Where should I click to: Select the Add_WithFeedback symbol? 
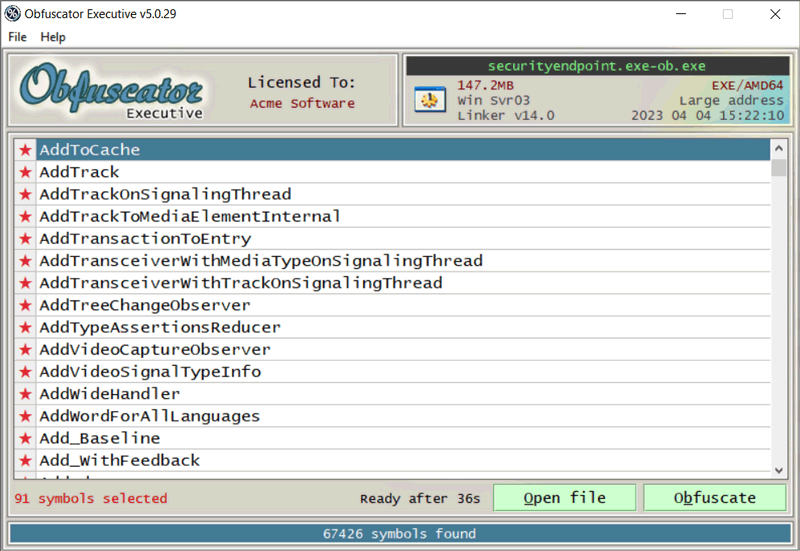(x=403, y=461)
